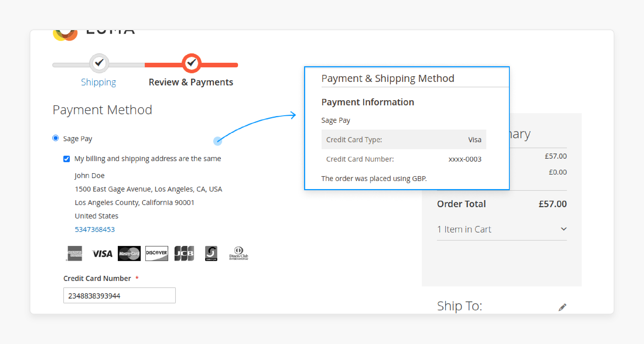The height and width of the screenshot is (344, 644).
Task: Click 'The order was placed using GBP' text
Action: pyautogui.click(x=374, y=179)
